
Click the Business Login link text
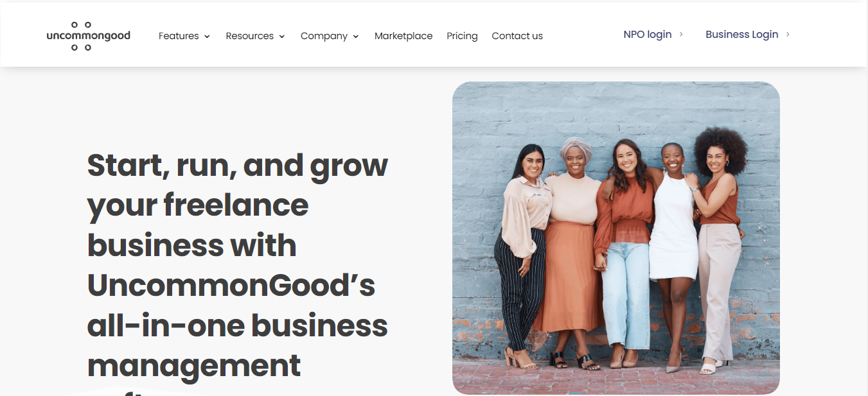pos(741,35)
